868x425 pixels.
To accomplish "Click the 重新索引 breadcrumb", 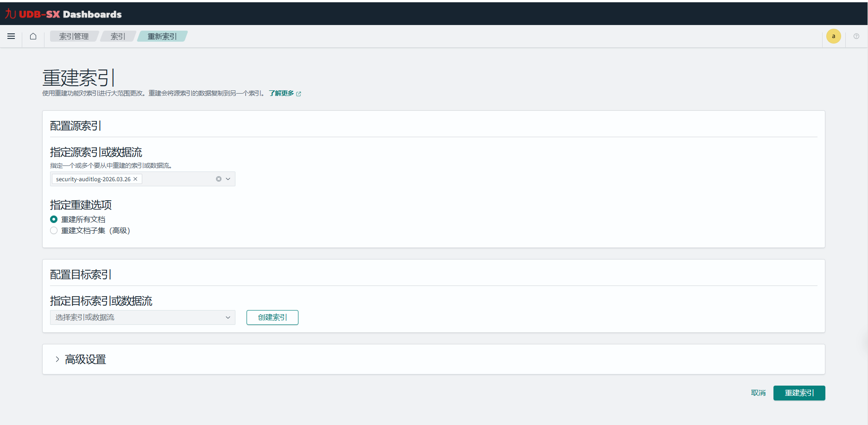I will click(162, 36).
